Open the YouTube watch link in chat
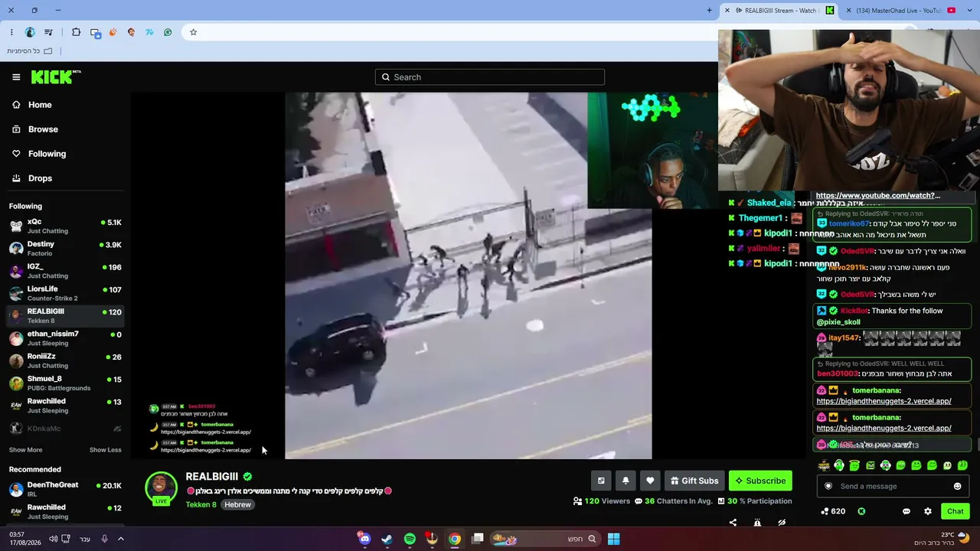The width and height of the screenshot is (980, 551). [878, 195]
